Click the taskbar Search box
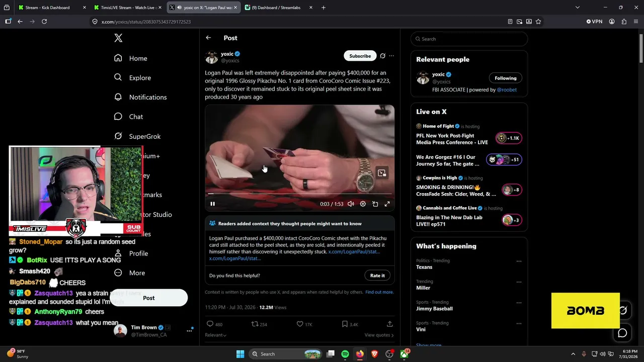This screenshot has height=362, width=644. point(286,354)
